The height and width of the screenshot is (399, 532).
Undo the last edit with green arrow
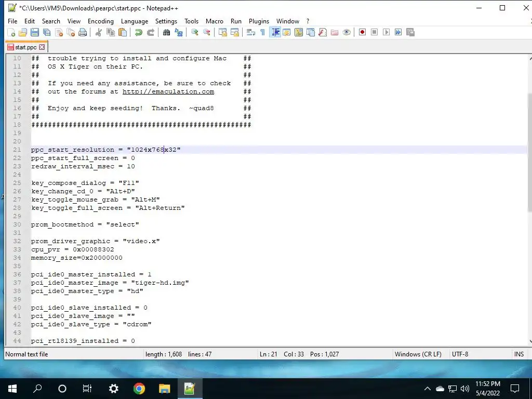click(x=138, y=33)
